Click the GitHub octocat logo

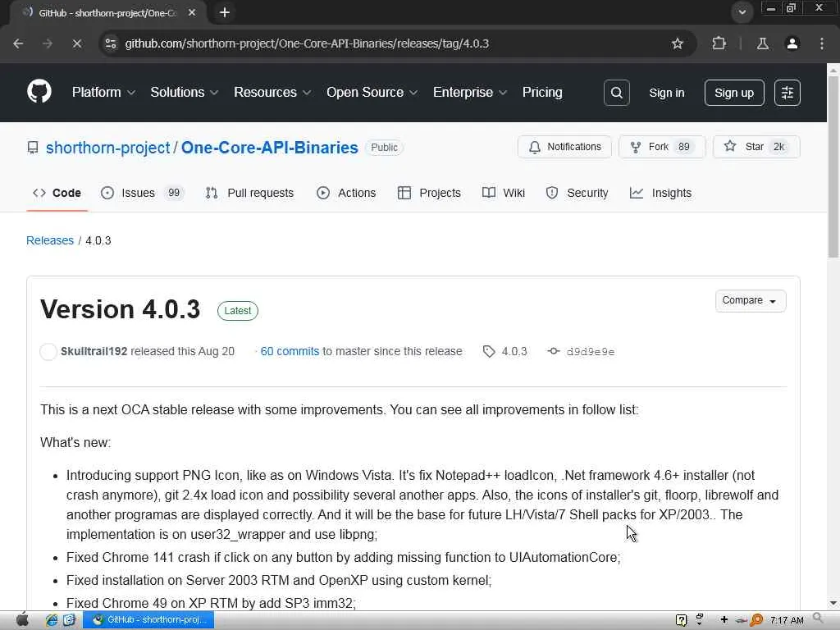click(39, 92)
